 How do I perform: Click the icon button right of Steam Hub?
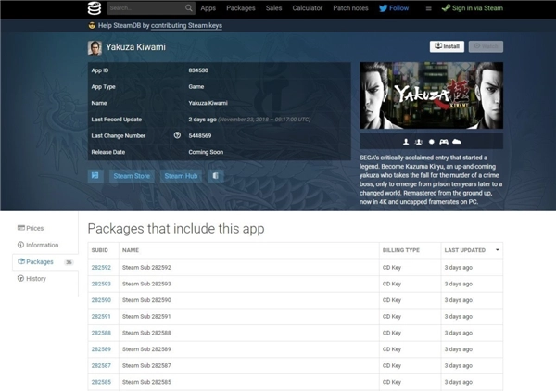pyautogui.click(x=215, y=175)
